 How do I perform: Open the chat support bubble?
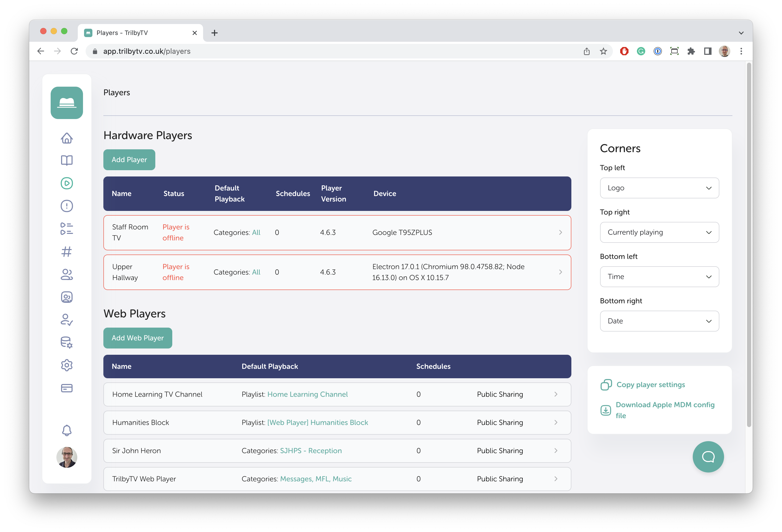tap(708, 457)
